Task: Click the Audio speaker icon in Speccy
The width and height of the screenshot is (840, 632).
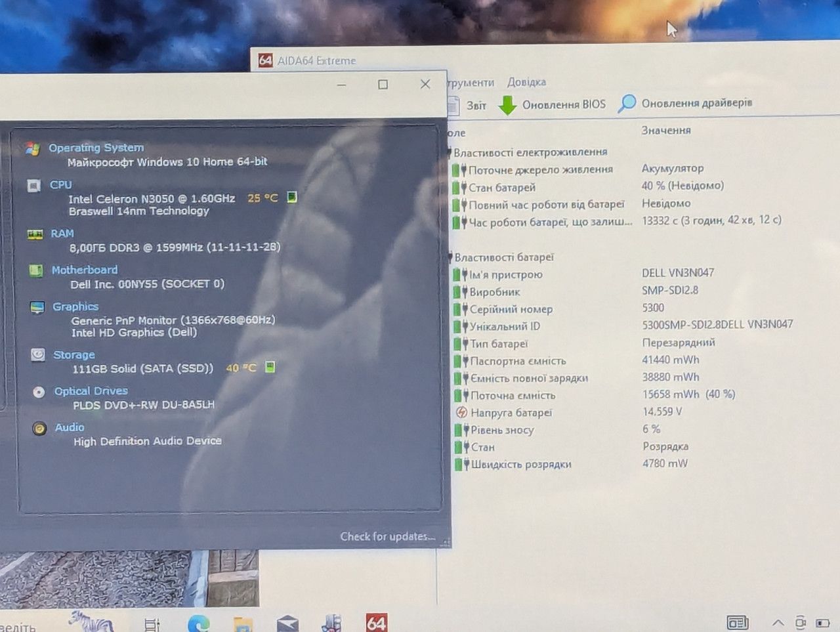Action: click(x=40, y=429)
